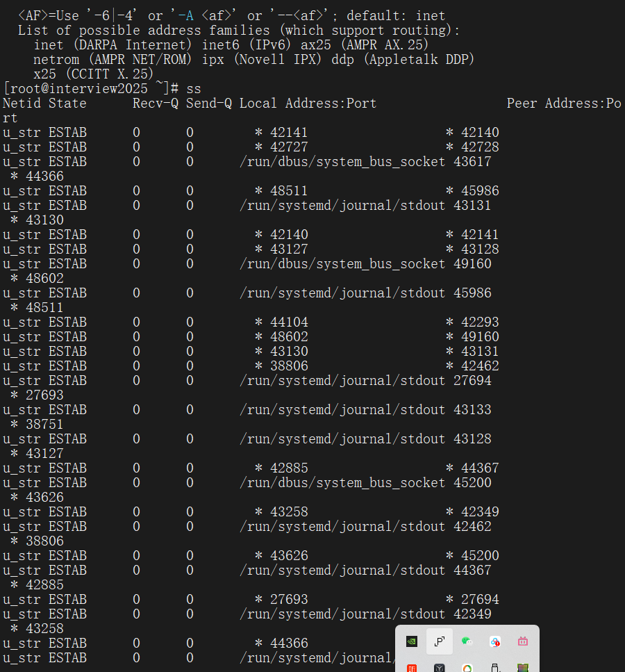Open the Baidu Netdisk tray icon with red alert
625x672 pixels.
[x=495, y=641]
